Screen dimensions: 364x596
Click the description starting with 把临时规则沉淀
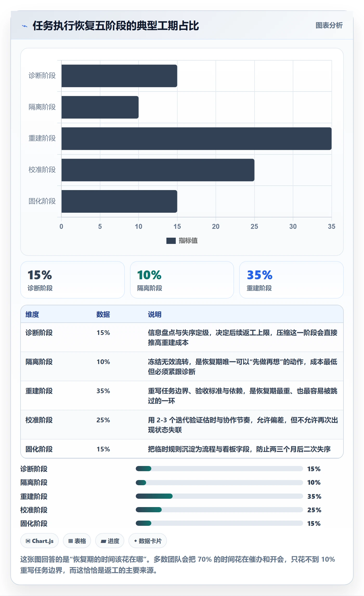coord(239,449)
